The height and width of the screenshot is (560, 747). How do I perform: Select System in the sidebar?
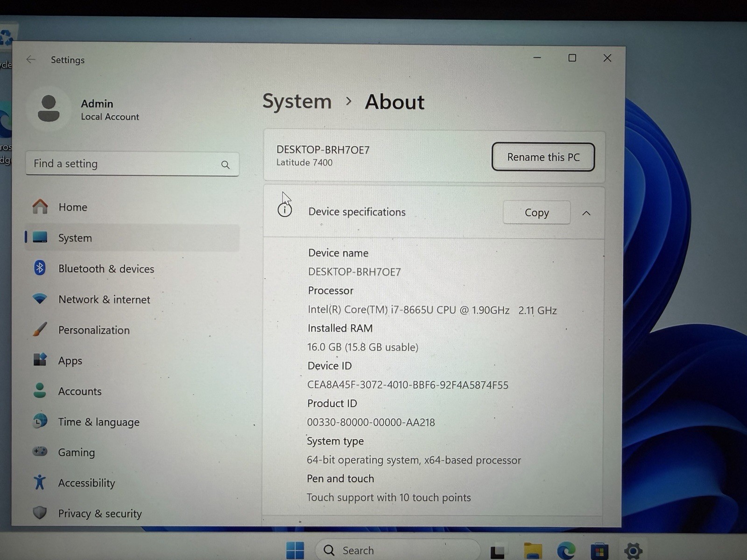133,238
